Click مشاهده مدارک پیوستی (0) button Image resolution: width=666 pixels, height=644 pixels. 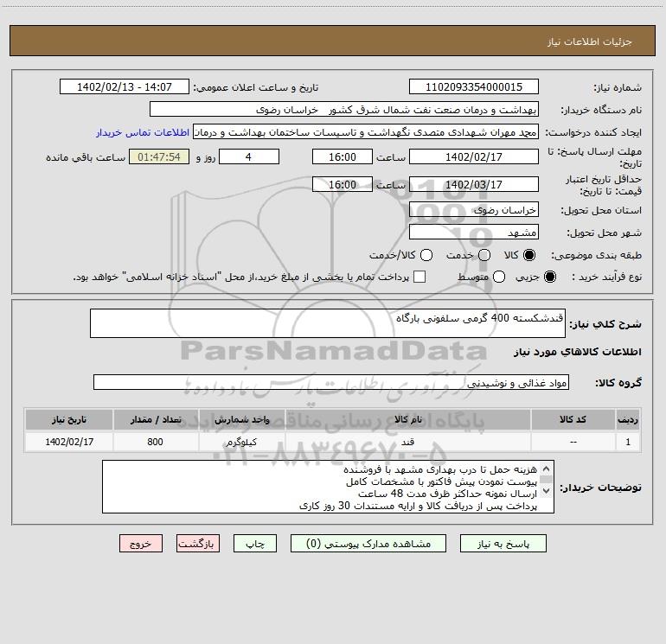click(x=368, y=544)
